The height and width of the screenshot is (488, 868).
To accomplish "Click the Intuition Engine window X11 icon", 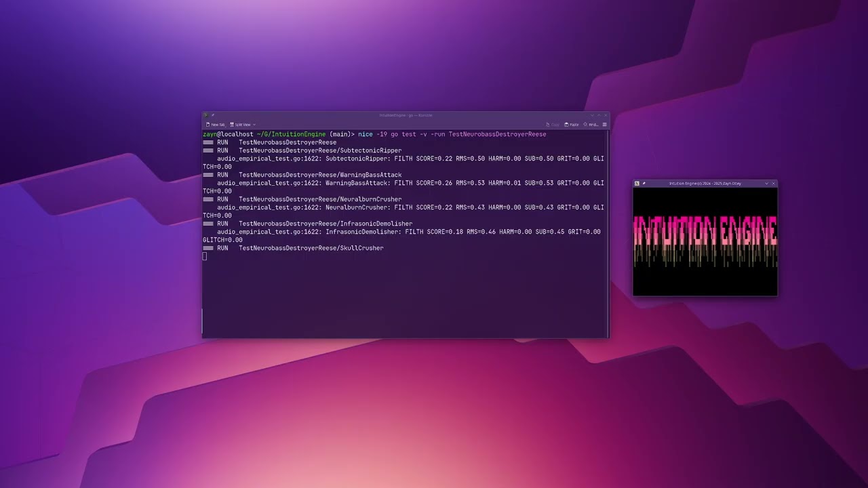I will (x=637, y=184).
